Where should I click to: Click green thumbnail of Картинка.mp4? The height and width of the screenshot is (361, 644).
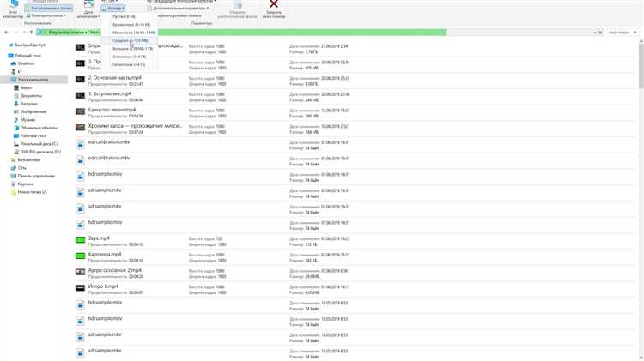[80, 256]
